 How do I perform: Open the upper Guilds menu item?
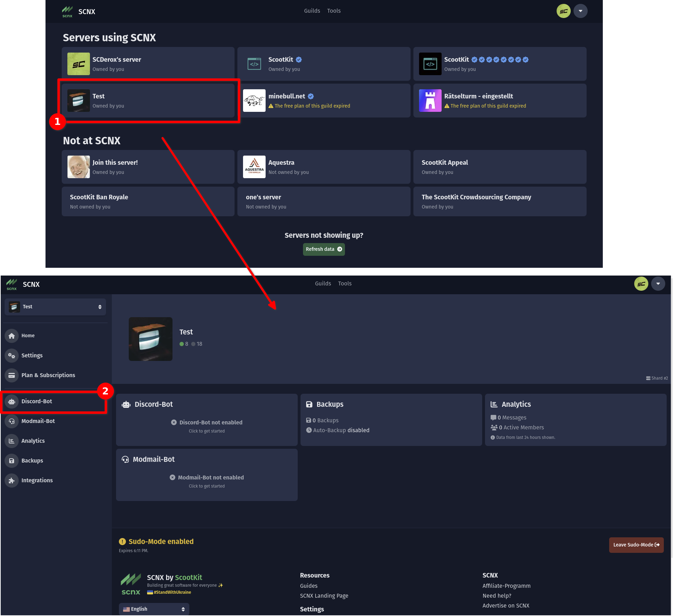pos(312,11)
